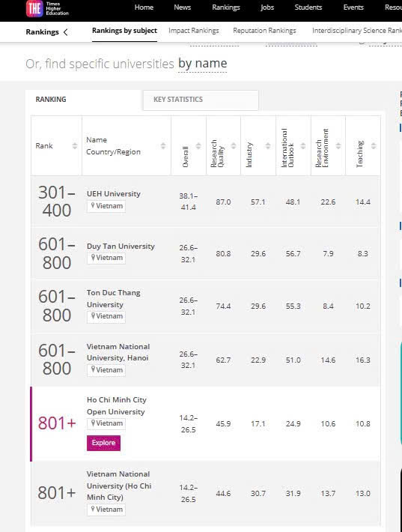
Task: Switch to the KEY STATISTICS tab
Action: click(201, 100)
